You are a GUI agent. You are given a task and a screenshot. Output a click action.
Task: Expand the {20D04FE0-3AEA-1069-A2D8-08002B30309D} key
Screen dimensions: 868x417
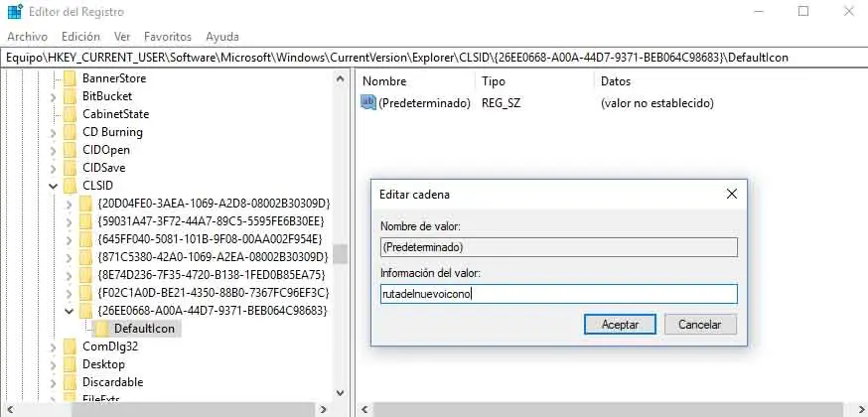[70, 205]
